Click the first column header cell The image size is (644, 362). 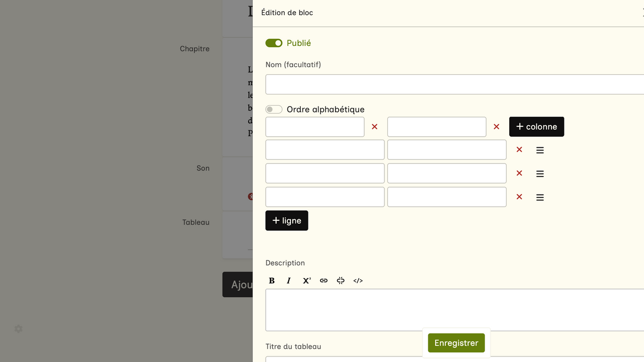tap(314, 127)
